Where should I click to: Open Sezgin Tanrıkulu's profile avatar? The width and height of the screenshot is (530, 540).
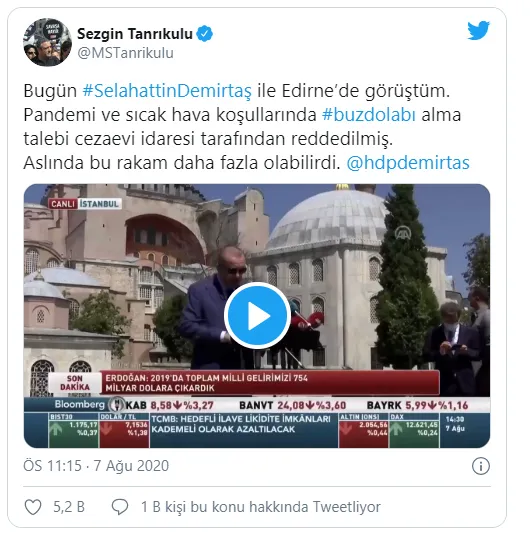48,42
